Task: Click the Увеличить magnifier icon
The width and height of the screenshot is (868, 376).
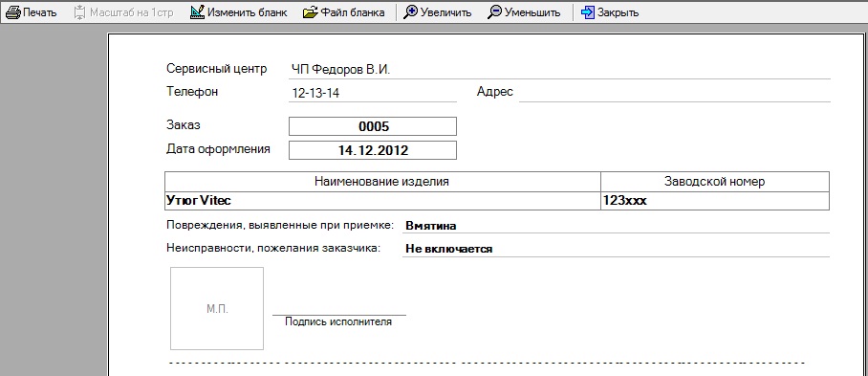Action: click(410, 12)
